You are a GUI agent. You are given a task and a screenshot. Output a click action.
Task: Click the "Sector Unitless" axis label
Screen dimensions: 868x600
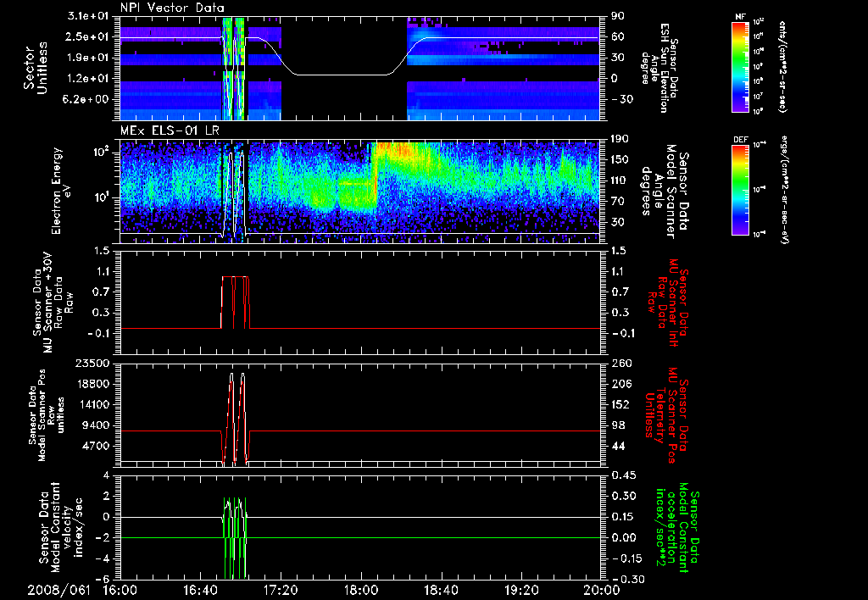36,68
